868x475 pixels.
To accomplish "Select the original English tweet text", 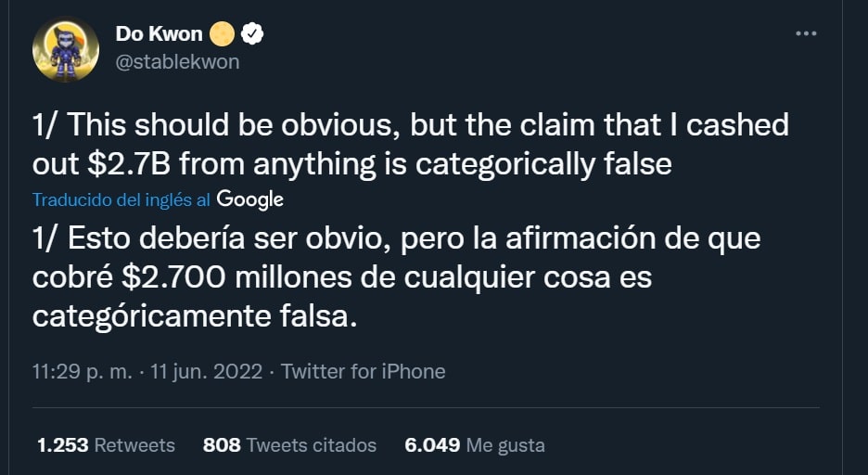I will pos(410,144).
